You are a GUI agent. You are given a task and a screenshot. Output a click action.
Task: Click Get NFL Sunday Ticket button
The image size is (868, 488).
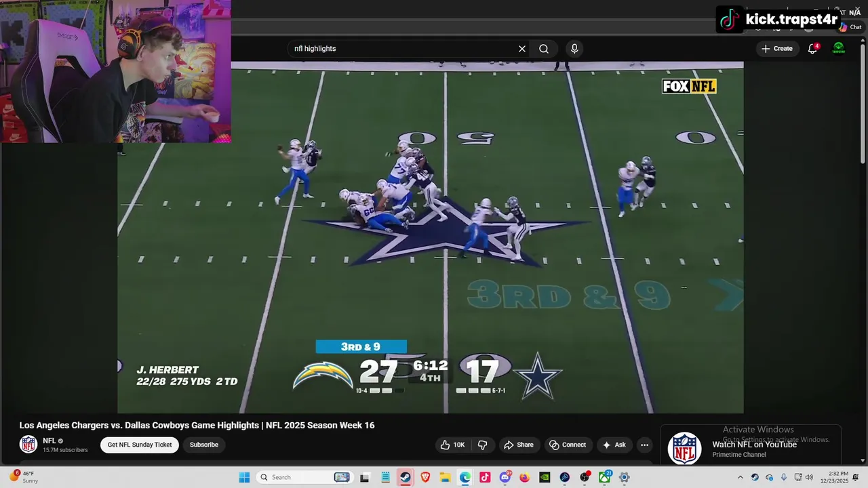pyautogui.click(x=140, y=445)
